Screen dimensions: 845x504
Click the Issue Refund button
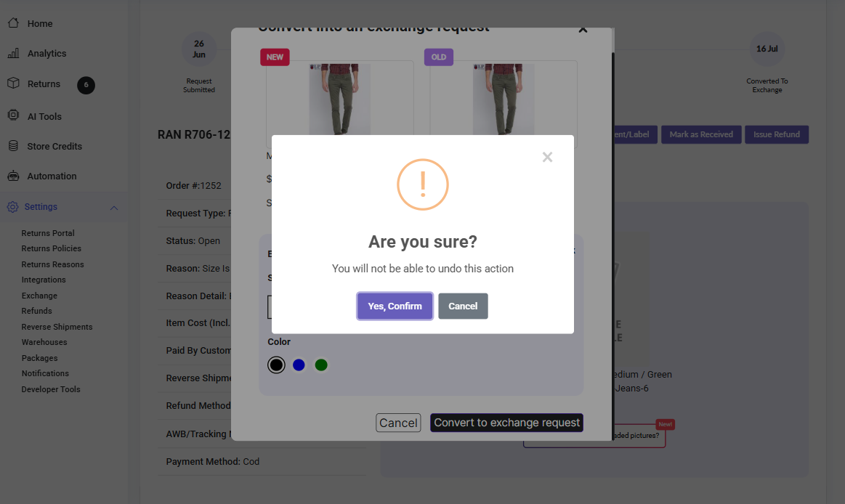(x=776, y=134)
